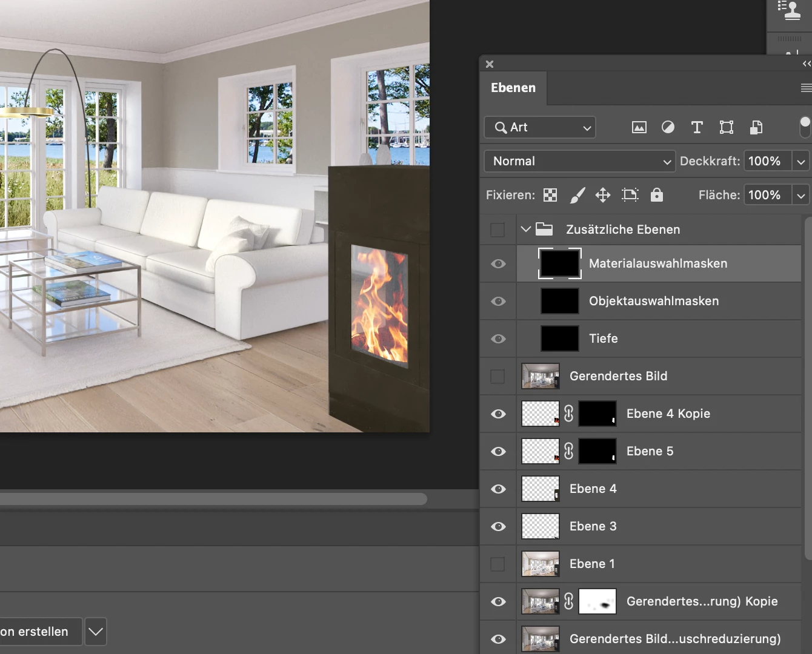Select Gerendertes Bild...uschreduzierung) layer name
The height and width of the screenshot is (654, 812).
(675, 639)
